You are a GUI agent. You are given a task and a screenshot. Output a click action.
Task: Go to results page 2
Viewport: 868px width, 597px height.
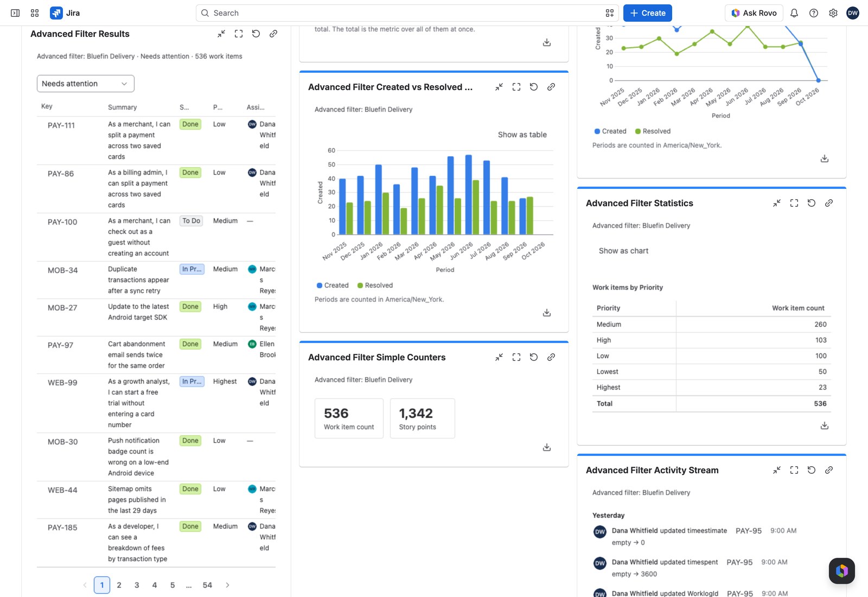pyautogui.click(x=119, y=585)
